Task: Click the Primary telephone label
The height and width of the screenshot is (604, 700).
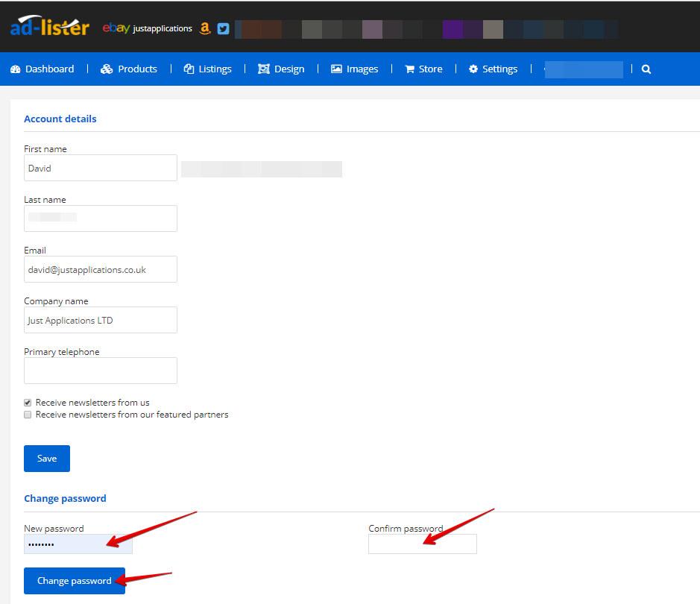Action: (x=62, y=352)
